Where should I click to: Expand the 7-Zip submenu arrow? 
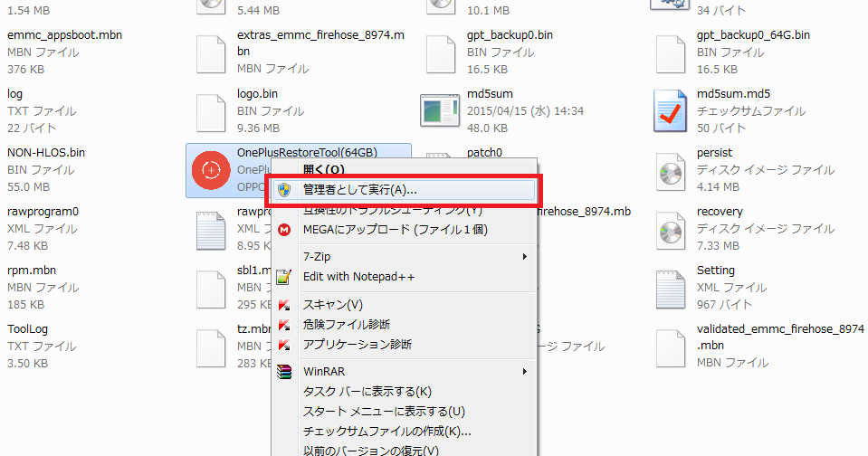524,257
